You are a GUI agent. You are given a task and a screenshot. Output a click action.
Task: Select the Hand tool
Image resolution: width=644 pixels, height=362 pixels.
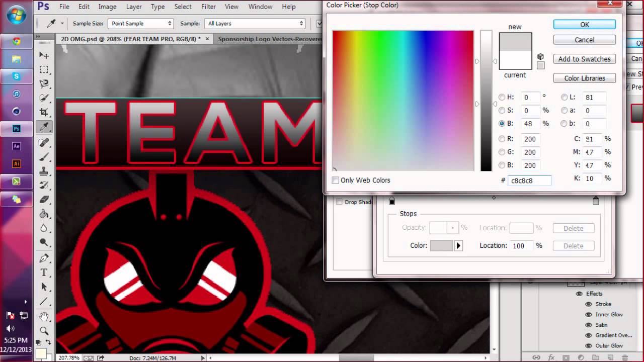44,317
